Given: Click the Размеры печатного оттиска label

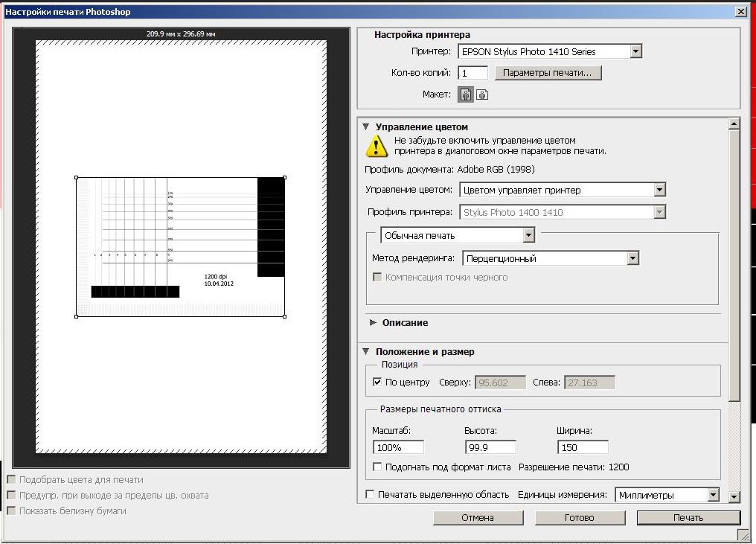Looking at the screenshot, I should [441, 409].
